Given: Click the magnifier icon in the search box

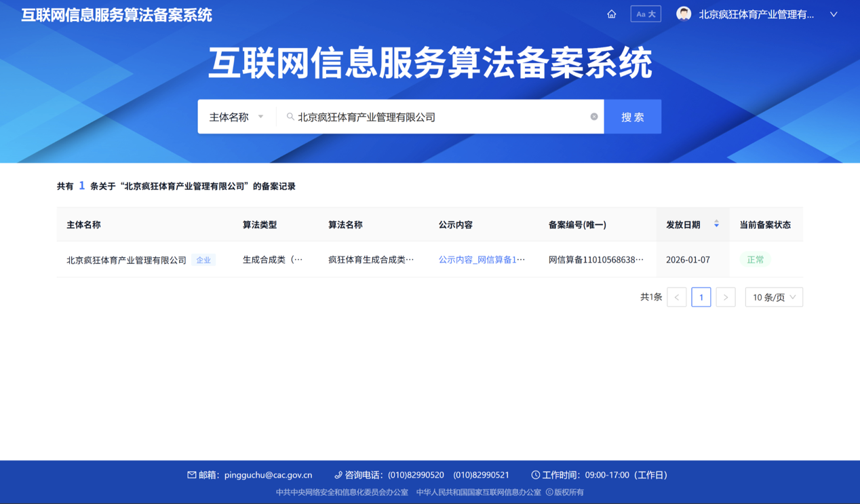Looking at the screenshot, I should 290,117.
